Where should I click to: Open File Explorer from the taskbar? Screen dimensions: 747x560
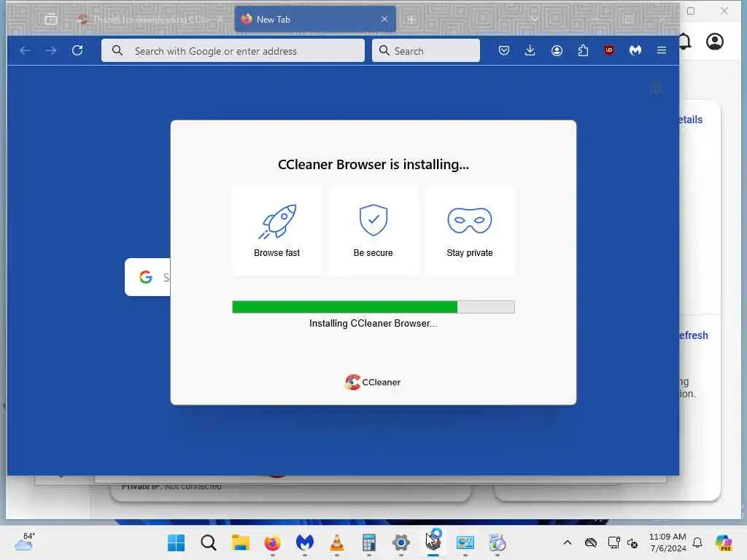pos(240,542)
